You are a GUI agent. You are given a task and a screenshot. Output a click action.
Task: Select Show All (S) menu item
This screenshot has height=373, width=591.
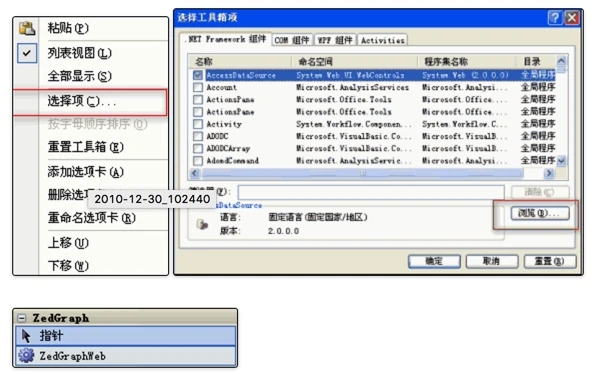coord(80,76)
